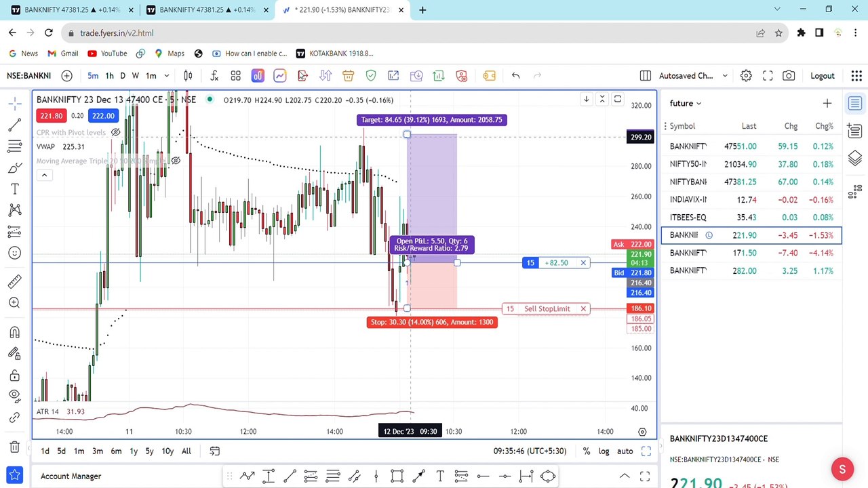Collapse the indicator legend chevron

(x=44, y=176)
